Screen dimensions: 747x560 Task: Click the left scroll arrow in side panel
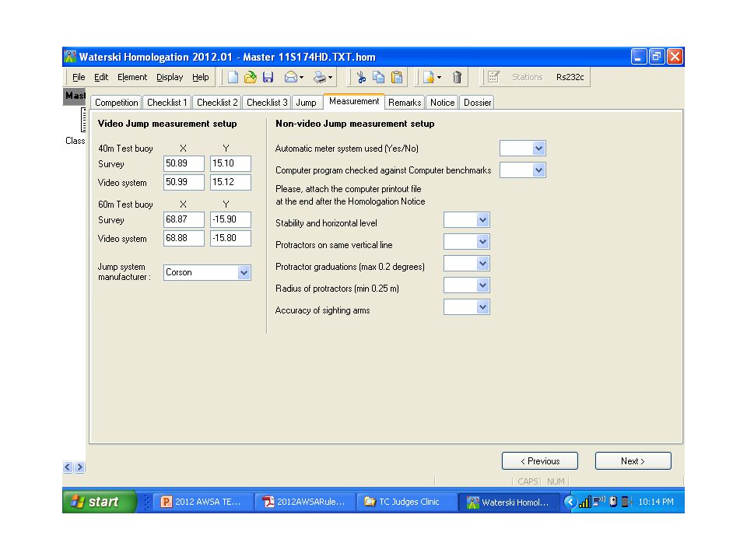click(x=68, y=467)
